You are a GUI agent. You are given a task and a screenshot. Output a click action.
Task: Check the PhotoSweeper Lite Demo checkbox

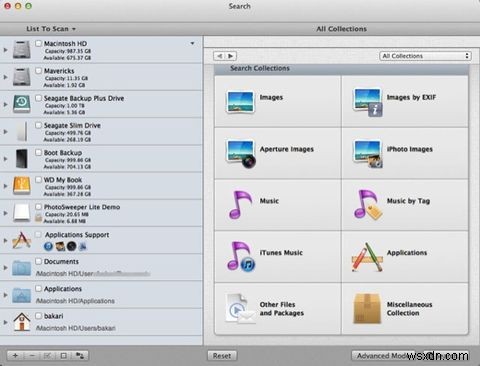tap(39, 207)
